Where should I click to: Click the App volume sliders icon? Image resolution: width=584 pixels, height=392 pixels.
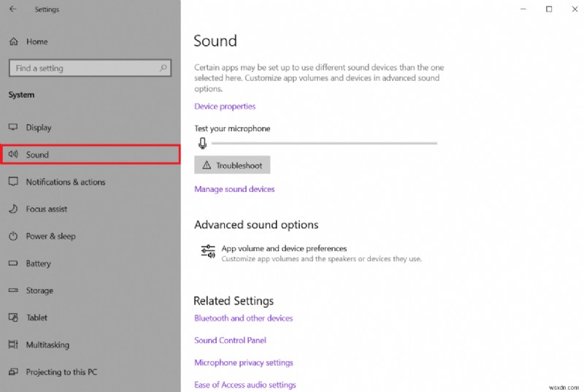tap(208, 251)
